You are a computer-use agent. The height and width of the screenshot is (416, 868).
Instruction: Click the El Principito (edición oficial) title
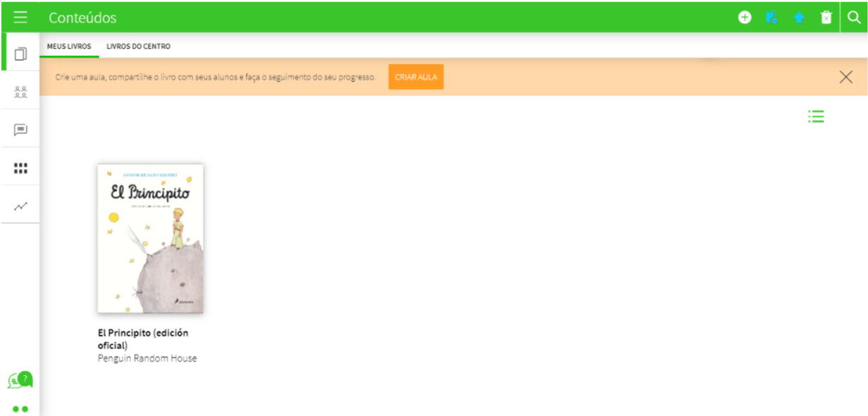(142, 338)
